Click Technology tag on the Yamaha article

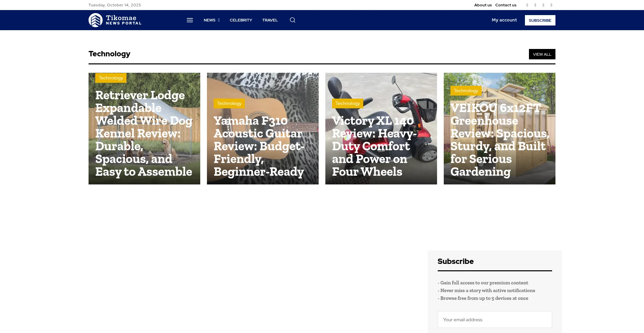229,104
